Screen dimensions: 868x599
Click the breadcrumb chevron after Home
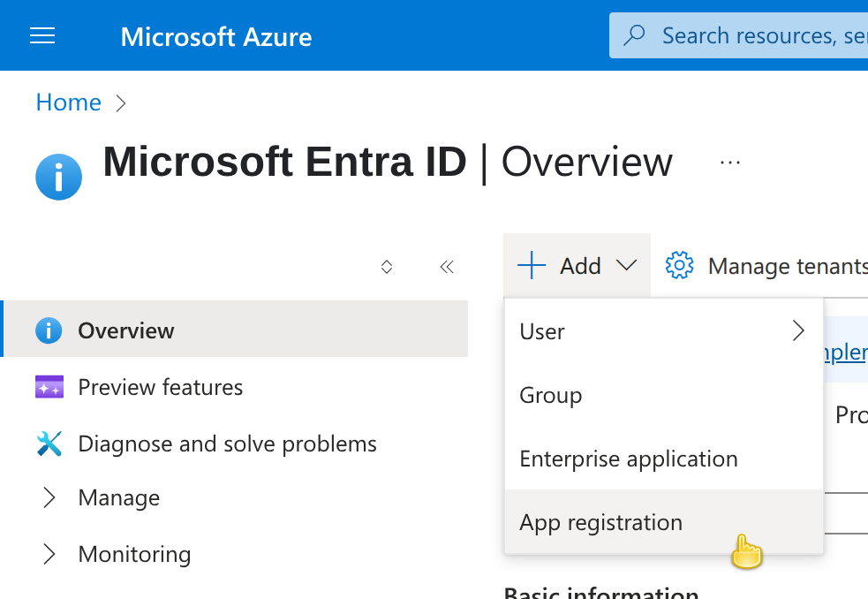pos(121,103)
